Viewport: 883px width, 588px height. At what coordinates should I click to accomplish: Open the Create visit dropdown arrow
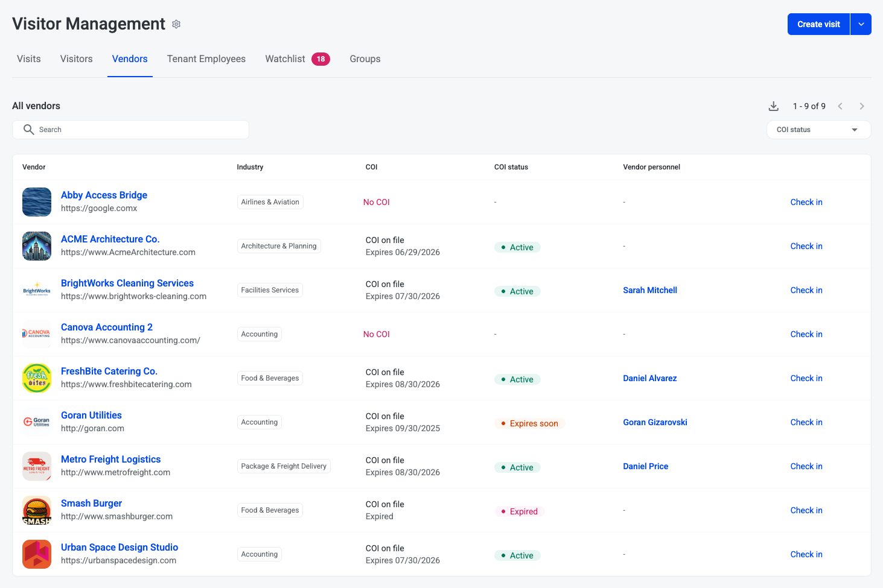coord(861,24)
